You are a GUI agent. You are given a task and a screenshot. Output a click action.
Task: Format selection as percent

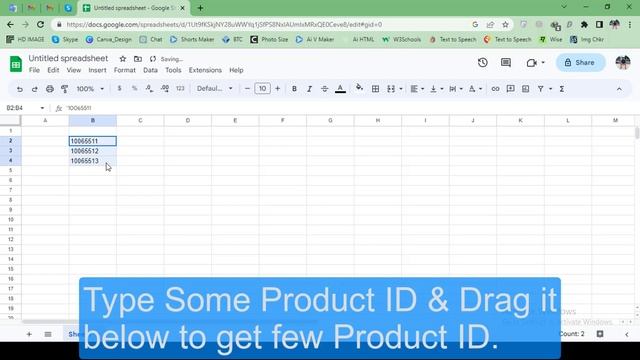coord(134,89)
